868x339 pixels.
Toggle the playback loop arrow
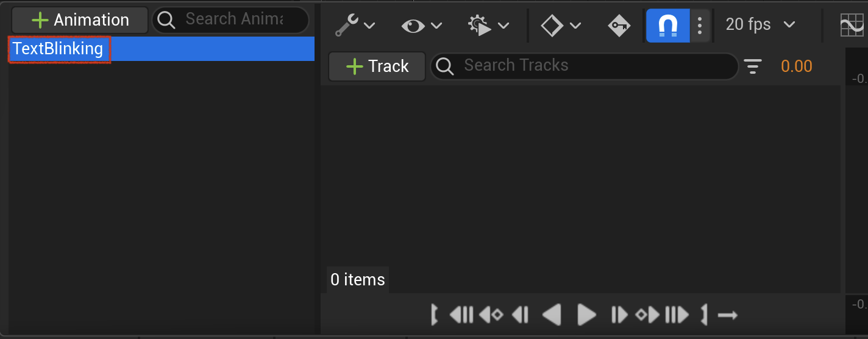[x=728, y=315]
